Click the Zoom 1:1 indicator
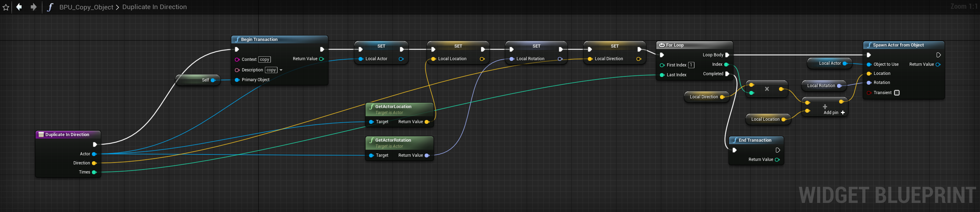Viewport: 980px width, 212px height. click(963, 6)
